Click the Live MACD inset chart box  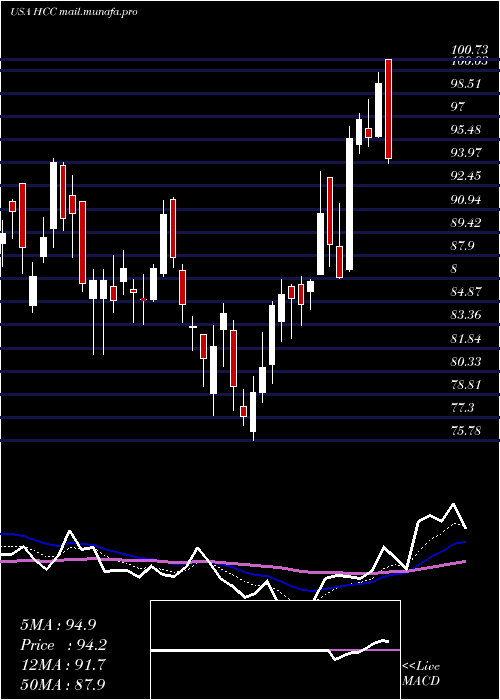coord(275,650)
